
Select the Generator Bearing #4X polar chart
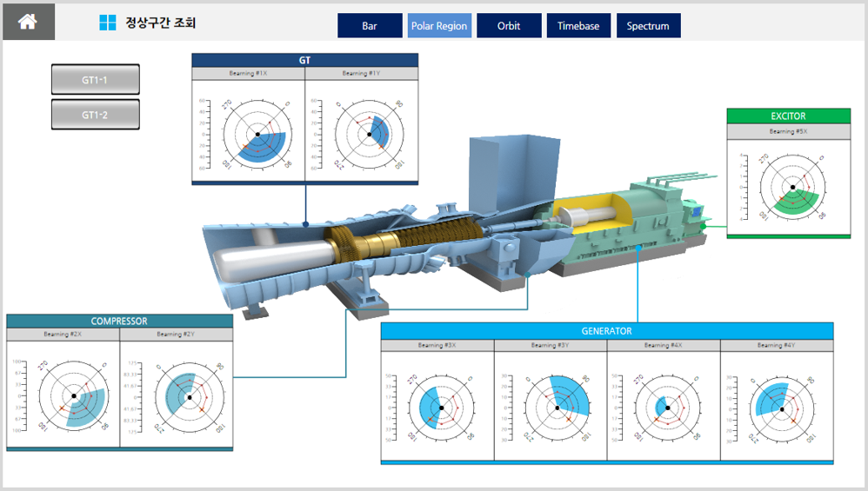(x=668, y=408)
